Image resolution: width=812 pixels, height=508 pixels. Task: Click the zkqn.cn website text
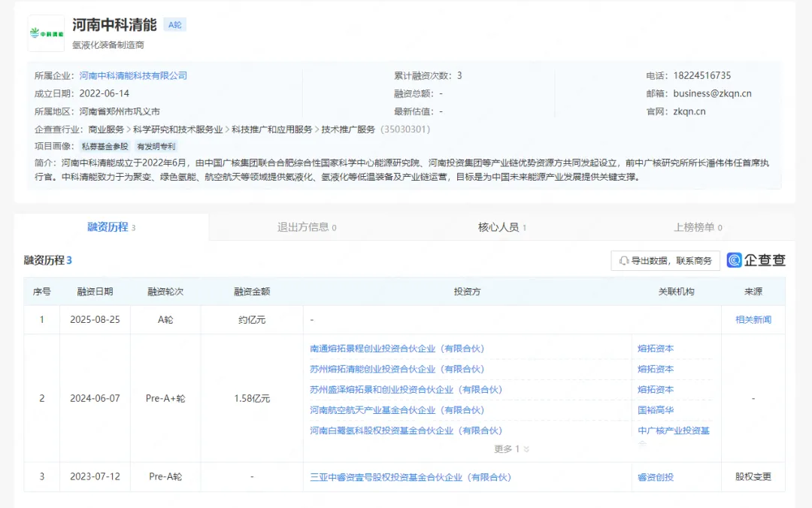[689, 111]
